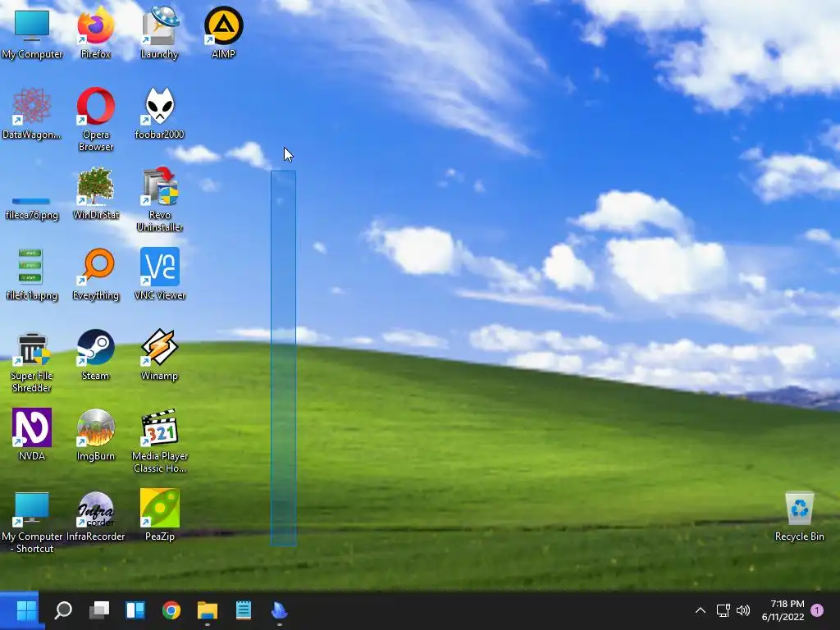
Task: Select the My Computer desktop icon
Action: (32, 32)
